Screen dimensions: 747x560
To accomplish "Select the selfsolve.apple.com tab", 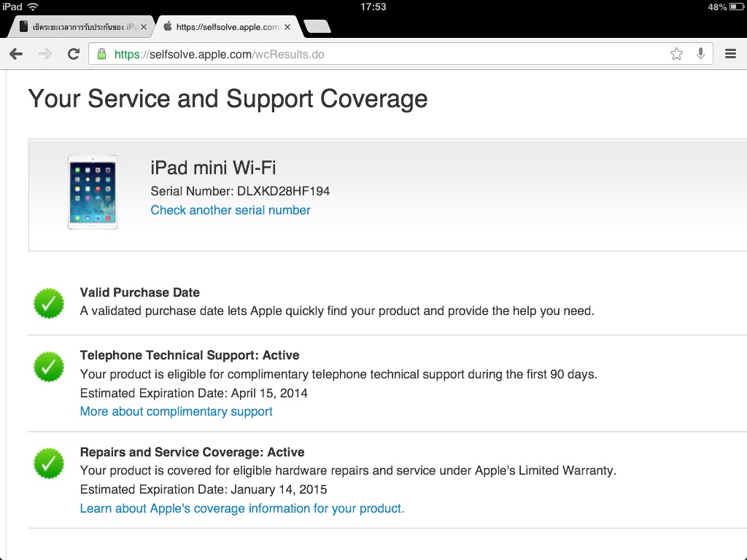I will pos(228,27).
